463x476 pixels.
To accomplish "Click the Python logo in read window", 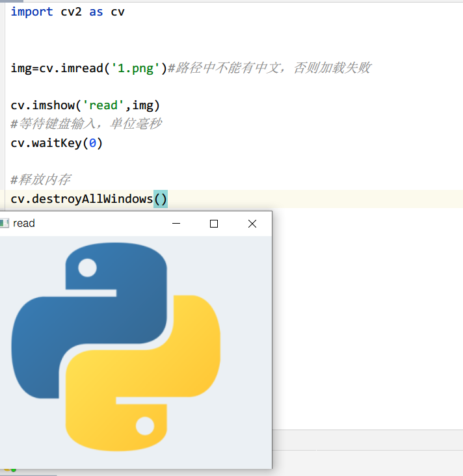I will click(x=116, y=347).
